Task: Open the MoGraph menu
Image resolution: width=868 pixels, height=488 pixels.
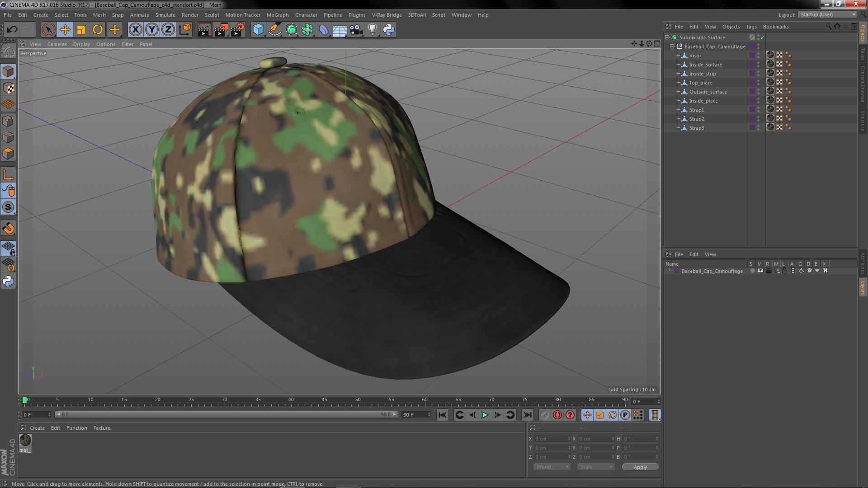Action: [277, 15]
